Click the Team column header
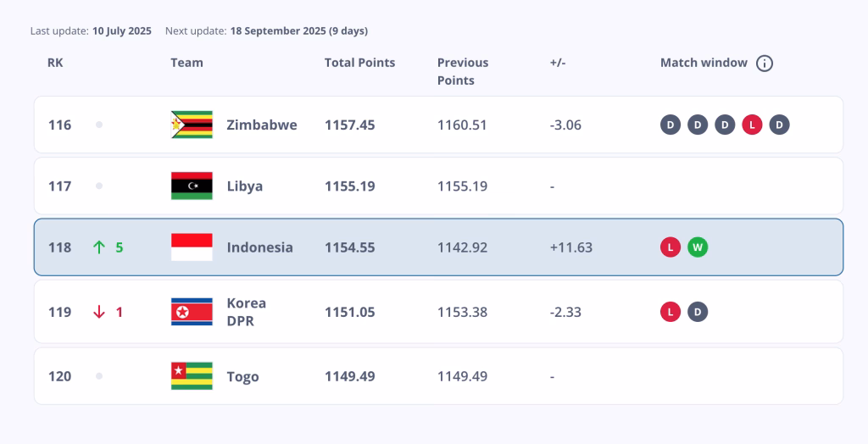Image resolution: width=868 pixels, height=444 pixels. click(186, 63)
